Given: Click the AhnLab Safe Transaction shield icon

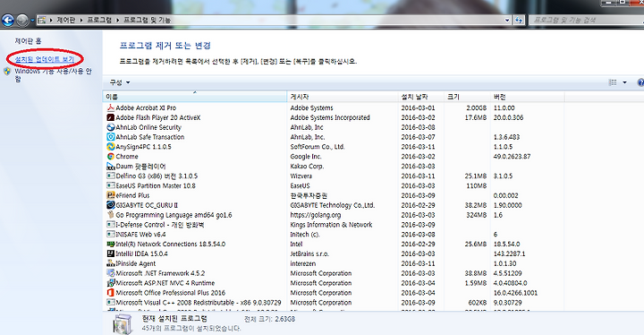Looking at the screenshot, I should click(111, 137).
